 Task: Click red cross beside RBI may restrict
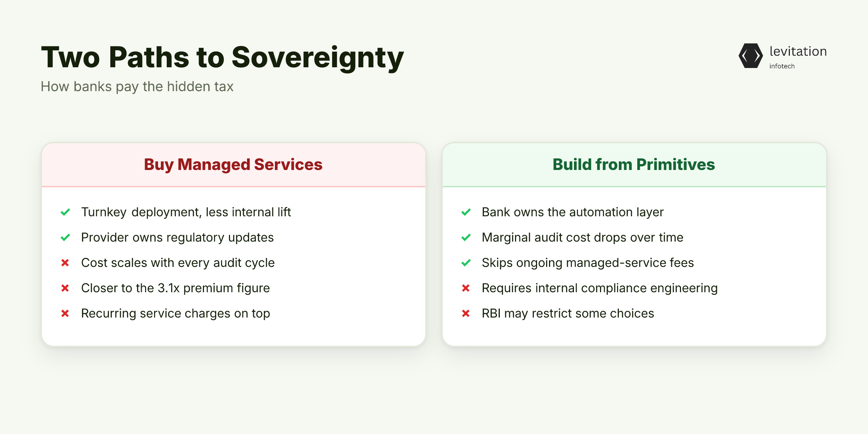(x=466, y=313)
